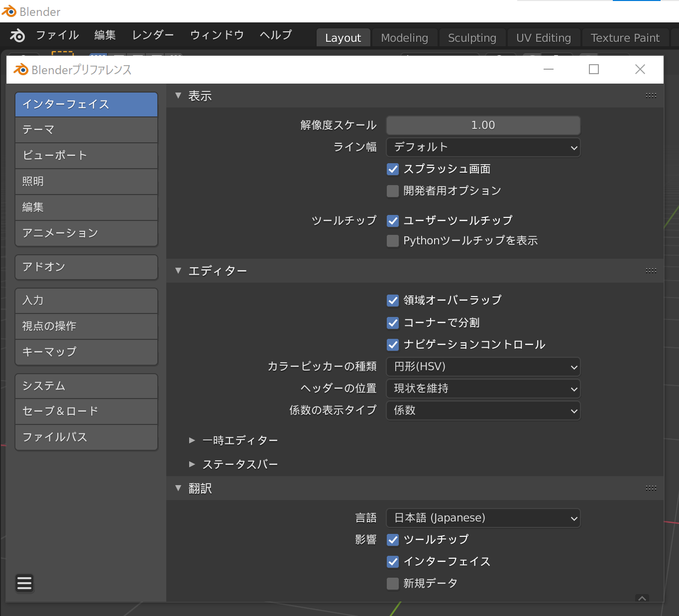Viewport: 679px width, 616px height.
Task: Click the Blender icon in the Preferences title bar
Action: (21, 70)
